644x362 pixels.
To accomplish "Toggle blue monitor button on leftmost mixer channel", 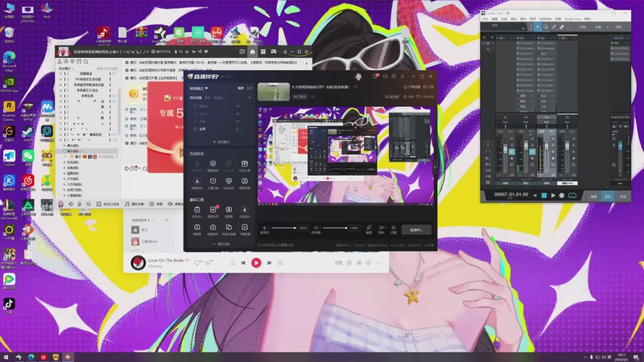I will pos(511,151).
